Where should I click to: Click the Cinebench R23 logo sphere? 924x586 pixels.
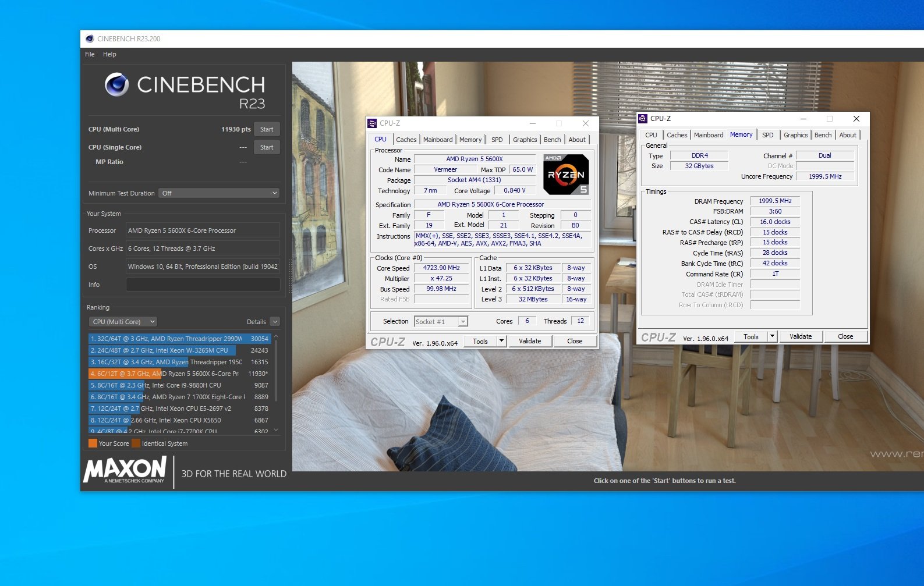point(116,85)
